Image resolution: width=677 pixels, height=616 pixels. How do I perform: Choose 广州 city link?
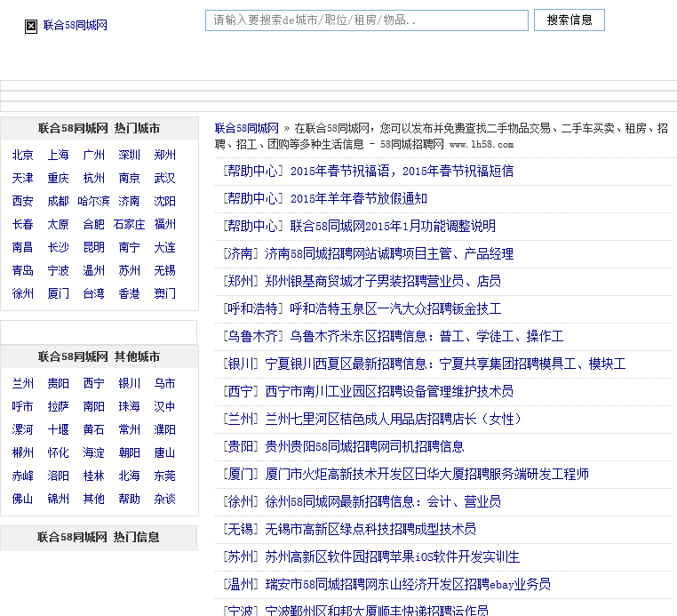93,155
